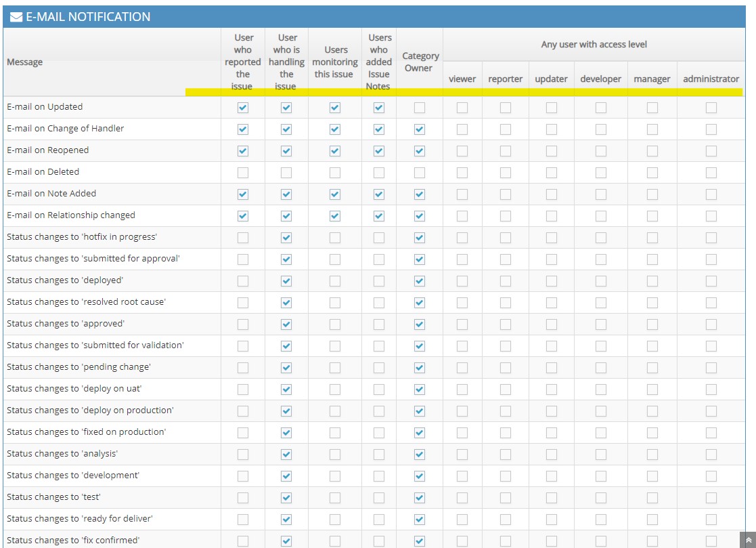Enable Category Owner for 'E-mail on Updated'
This screenshot has height=548, width=756.
point(420,108)
